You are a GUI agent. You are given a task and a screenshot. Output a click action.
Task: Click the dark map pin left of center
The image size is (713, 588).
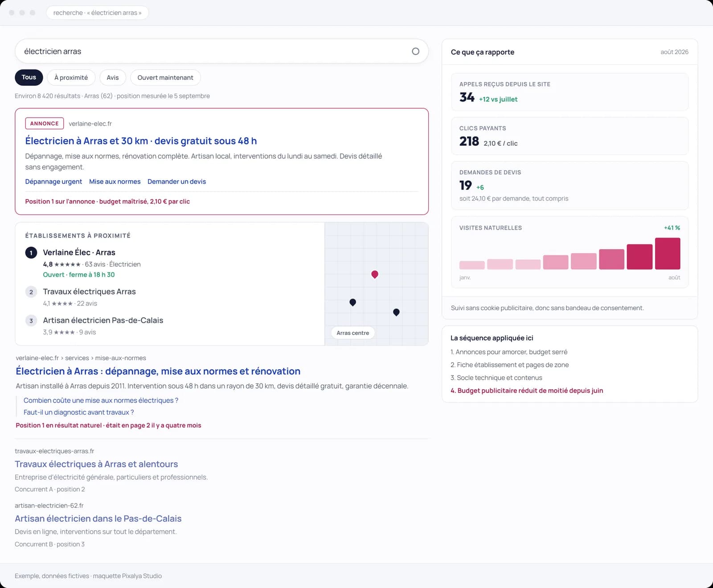point(352,302)
